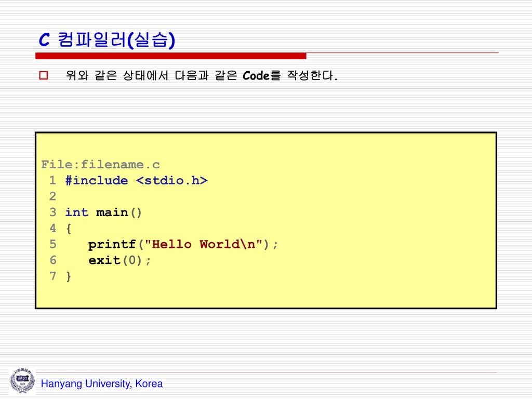This screenshot has height=399, width=532.
Task: Click the opening brace on line 4
Action: 69,229
